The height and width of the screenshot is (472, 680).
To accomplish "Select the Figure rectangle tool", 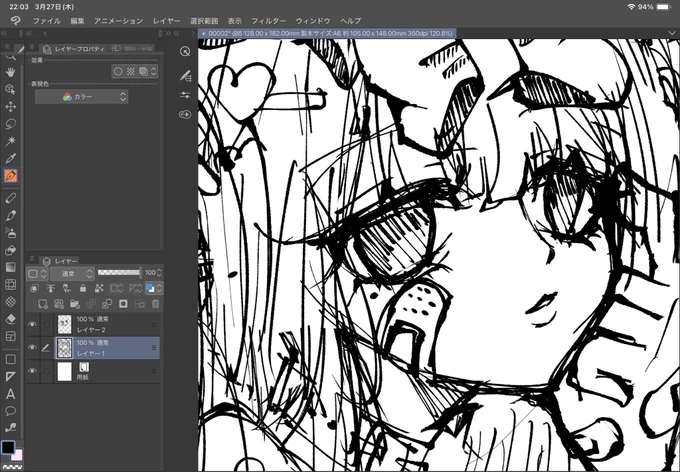I will point(10,359).
